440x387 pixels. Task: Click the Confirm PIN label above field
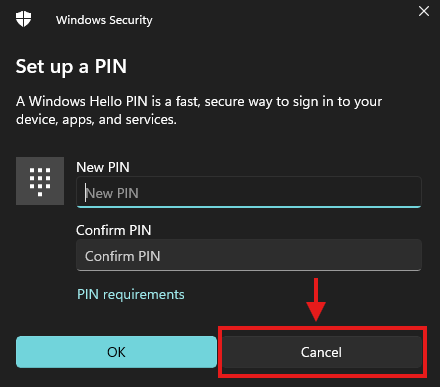114,230
